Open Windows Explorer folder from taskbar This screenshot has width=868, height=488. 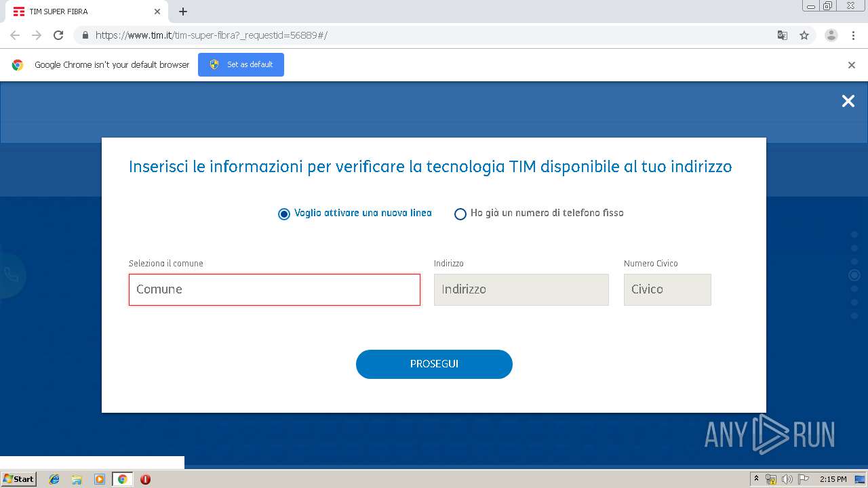77,479
